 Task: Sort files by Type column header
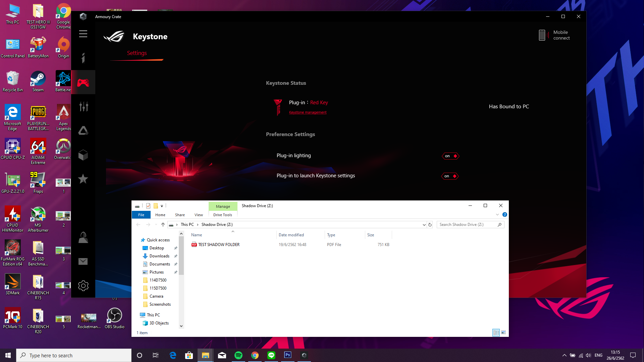click(x=331, y=235)
